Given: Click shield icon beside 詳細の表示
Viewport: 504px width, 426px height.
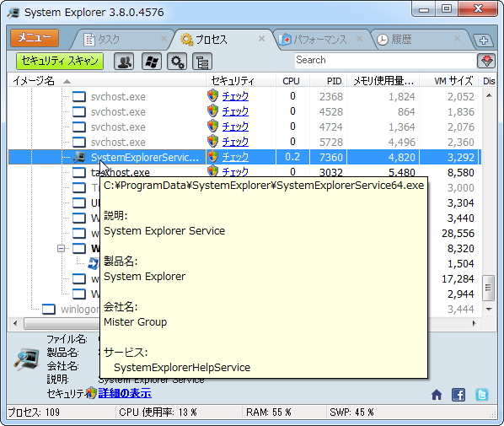Looking at the screenshot, I should click(92, 393).
